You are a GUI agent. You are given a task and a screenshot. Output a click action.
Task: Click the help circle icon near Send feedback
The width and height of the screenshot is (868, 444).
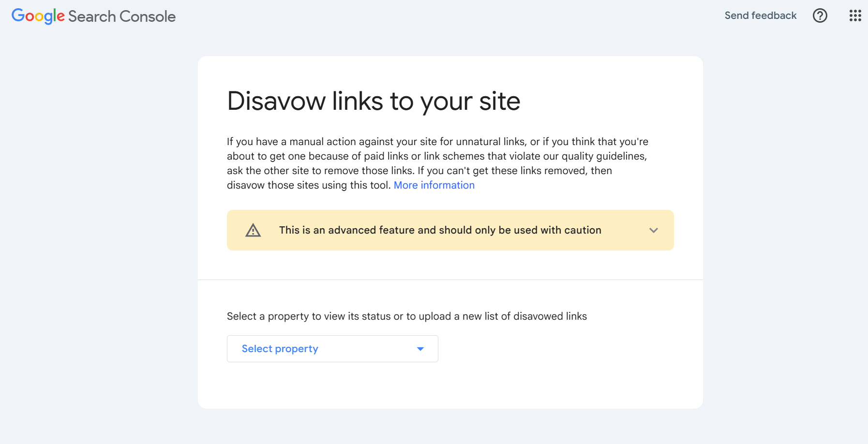820,15
